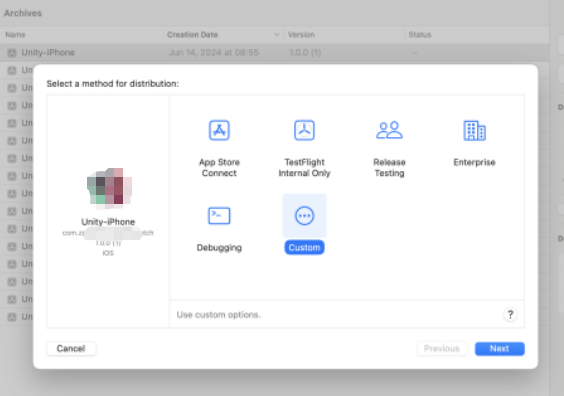Click the Next button
The image size is (564, 396).
point(500,349)
